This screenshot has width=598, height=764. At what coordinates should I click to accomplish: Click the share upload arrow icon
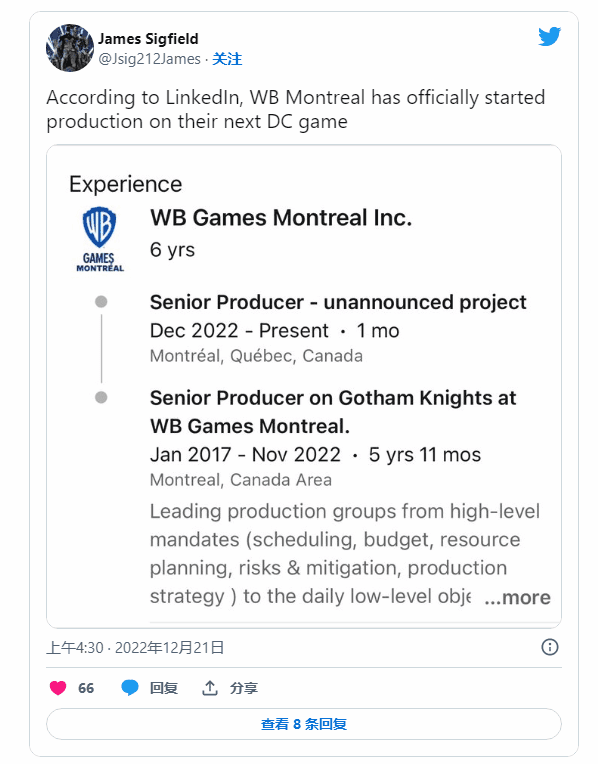(x=210, y=688)
